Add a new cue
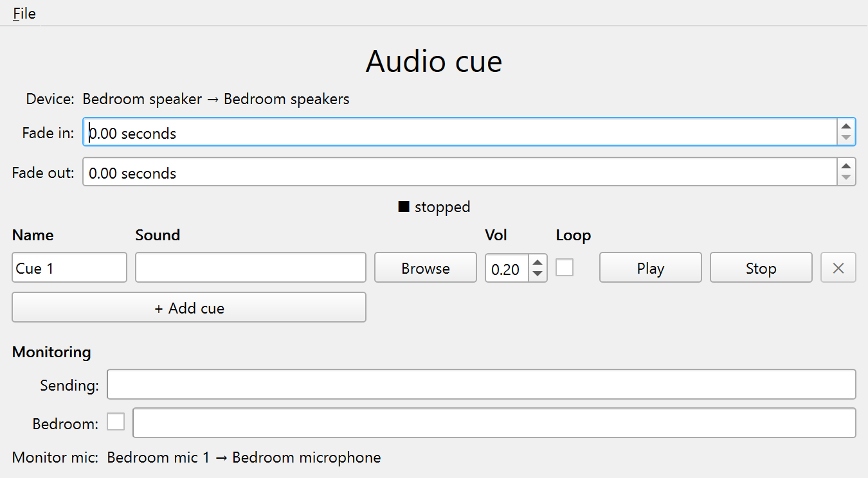Screen dimensions: 868x478 coord(189,308)
